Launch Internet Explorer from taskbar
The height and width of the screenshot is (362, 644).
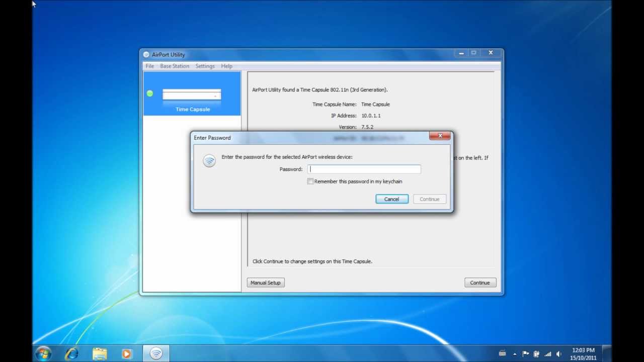(x=71, y=353)
